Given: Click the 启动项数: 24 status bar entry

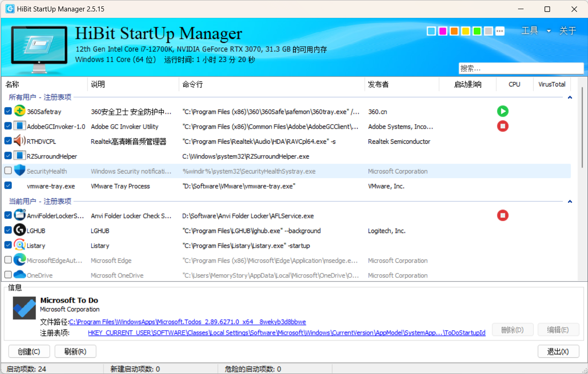Looking at the screenshot, I should tap(26, 369).
